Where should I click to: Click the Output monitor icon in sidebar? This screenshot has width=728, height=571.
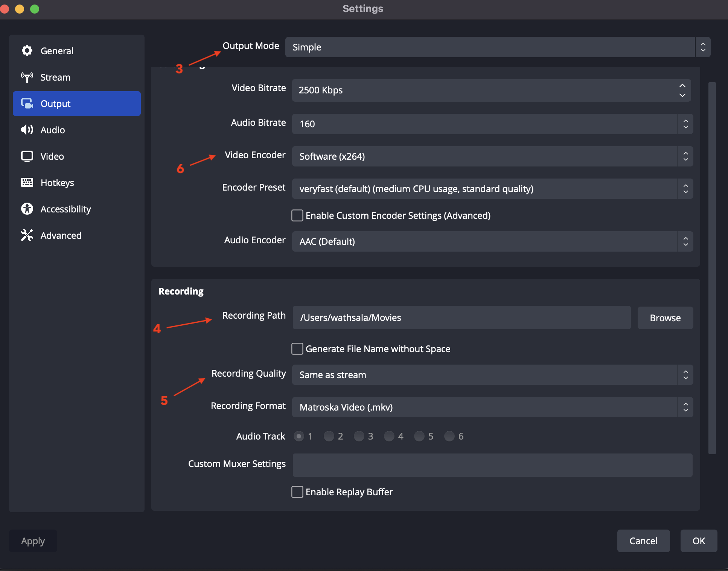coord(27,104)
